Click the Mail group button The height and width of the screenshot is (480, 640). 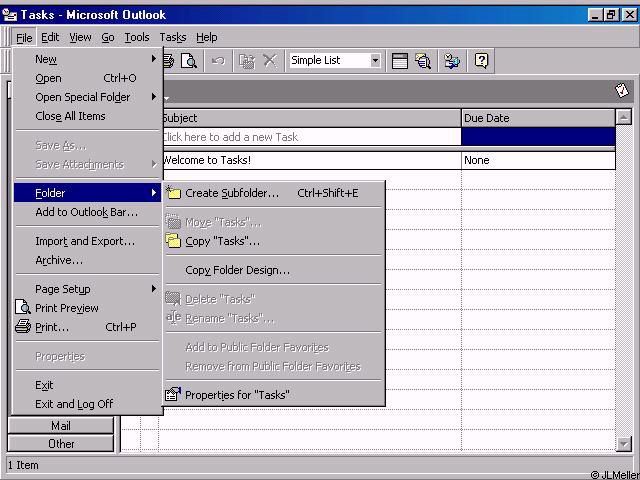[x=61, y=426]
